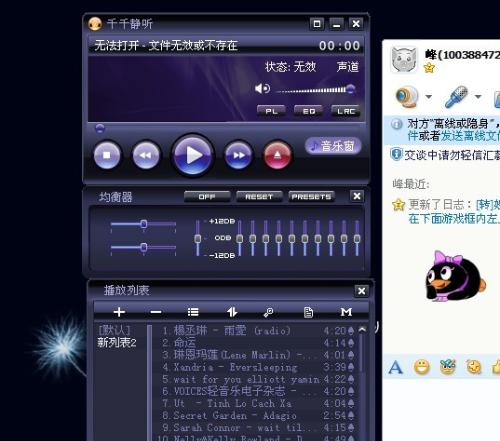Expand video chat dropdown arrow in QQ
Screen dimensions: 500x441
[x=429, y=97]
